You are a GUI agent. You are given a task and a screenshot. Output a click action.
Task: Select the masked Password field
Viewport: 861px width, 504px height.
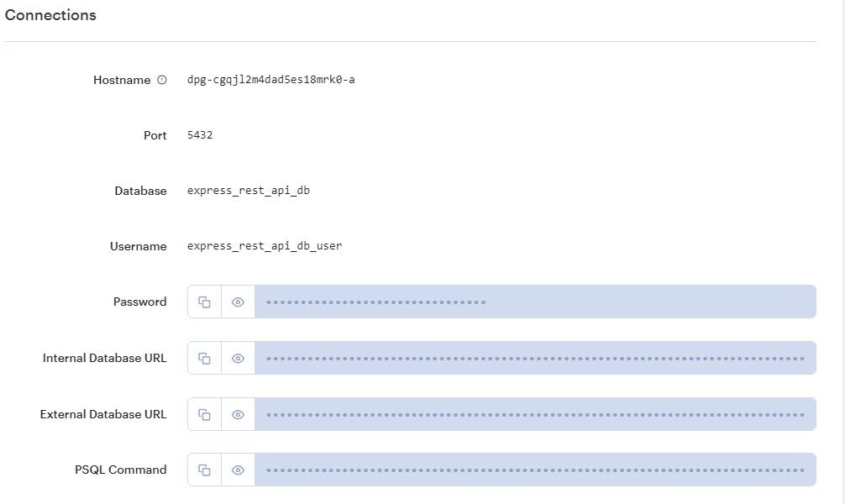(x=538, y=301)
